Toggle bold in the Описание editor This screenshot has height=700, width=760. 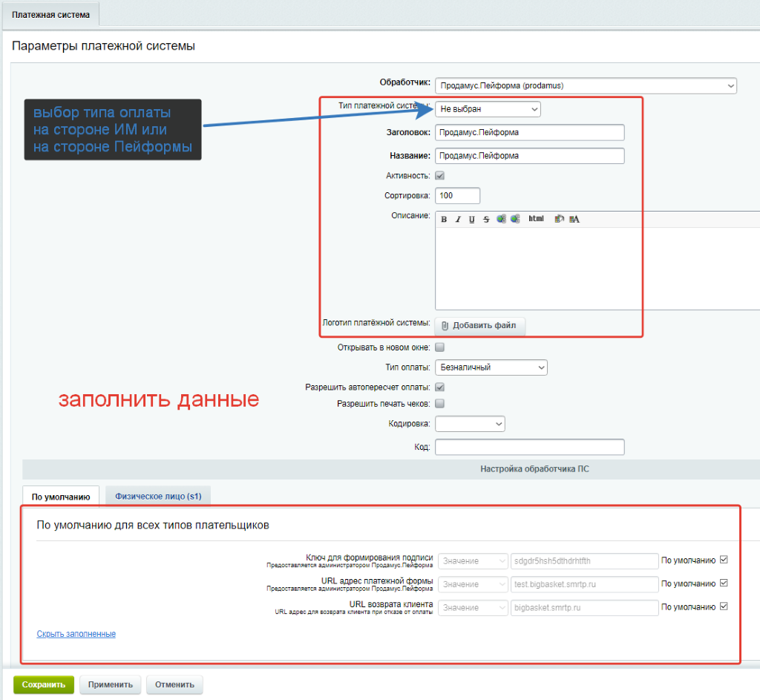[x=445, y=219]
